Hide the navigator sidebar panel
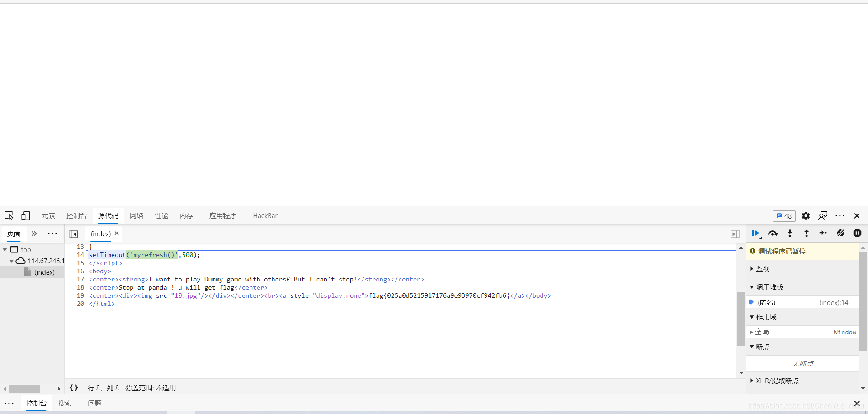Screen dimensions: 868x414 pyautogui.click(x=74, y=234)
